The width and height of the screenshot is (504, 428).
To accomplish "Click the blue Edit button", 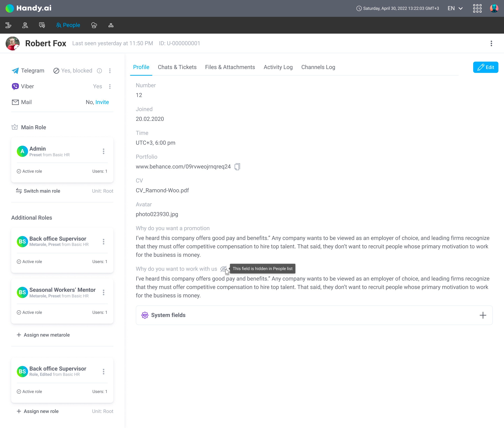I will pos(485,67).
